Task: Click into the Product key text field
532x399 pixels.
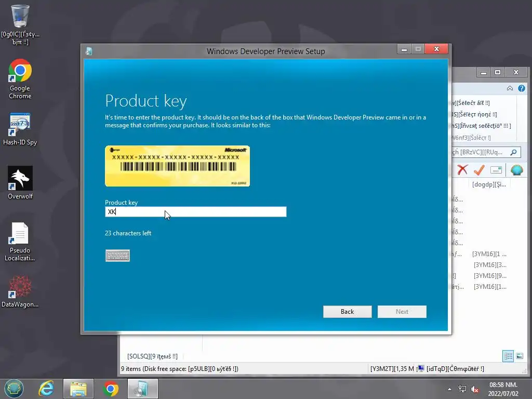Action: coord(195,212)
